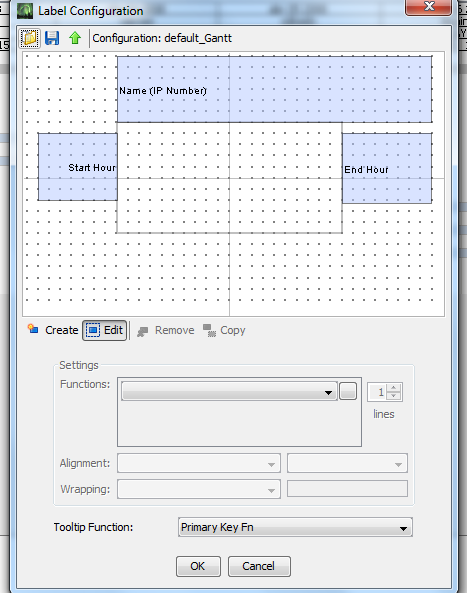The width and height of the screenshot is (467, 593).
Task: Increase the lines spinner value
Action: pos(394,388)
